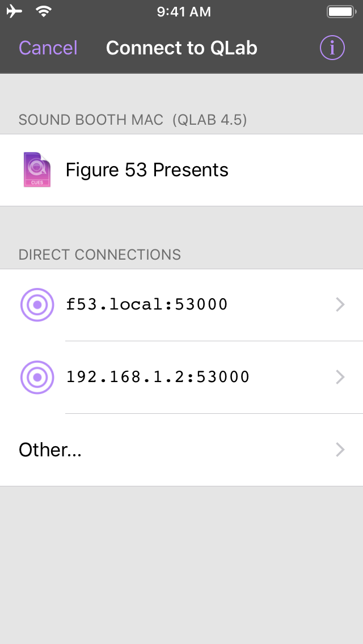Expand details for 192.168.1.2:53000 via chevron
Screen dimensions: 363x644
pyautogui.click(x=340, y=377)
